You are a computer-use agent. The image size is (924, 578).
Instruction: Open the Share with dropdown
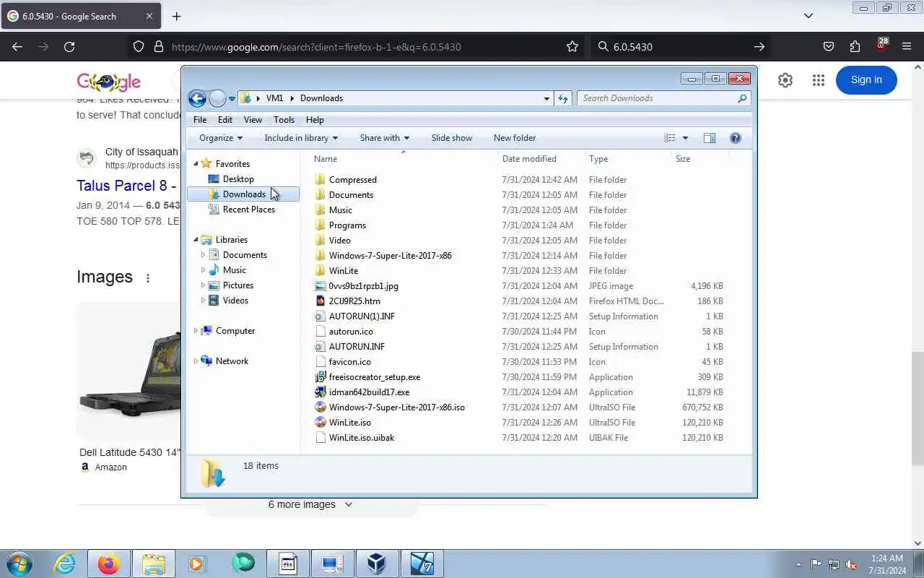pos(384,138)
